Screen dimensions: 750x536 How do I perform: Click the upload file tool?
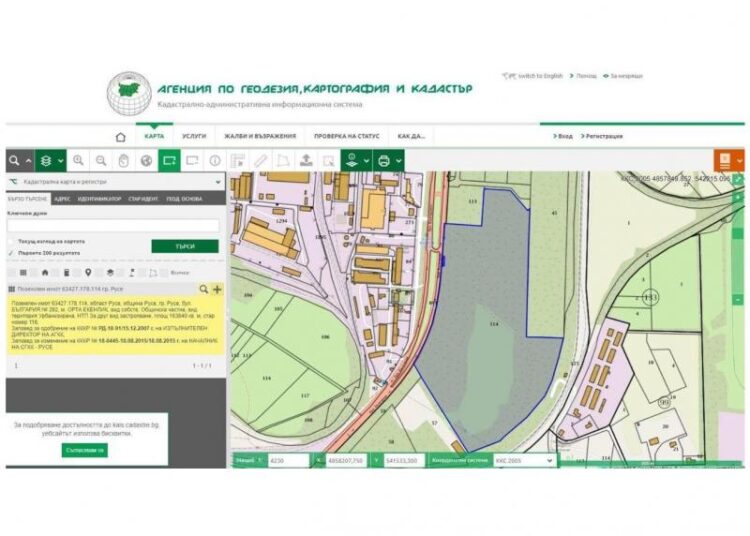(306, 161)
